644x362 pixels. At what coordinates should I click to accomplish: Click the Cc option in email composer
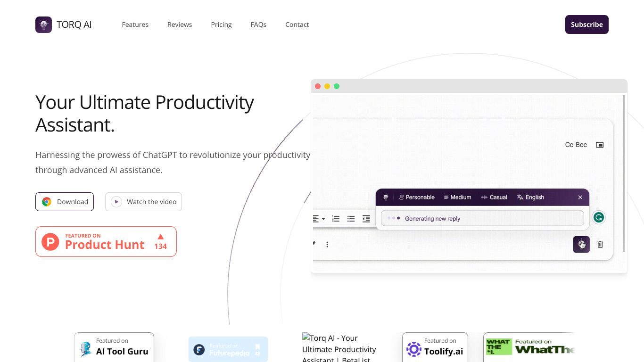pyautogui.click(x=570, y=145)
